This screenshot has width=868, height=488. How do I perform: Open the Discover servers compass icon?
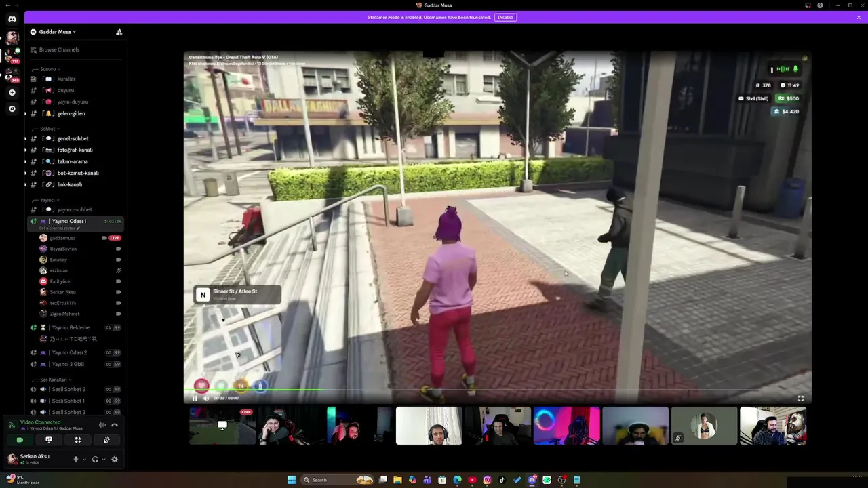[x=12, y=108]
